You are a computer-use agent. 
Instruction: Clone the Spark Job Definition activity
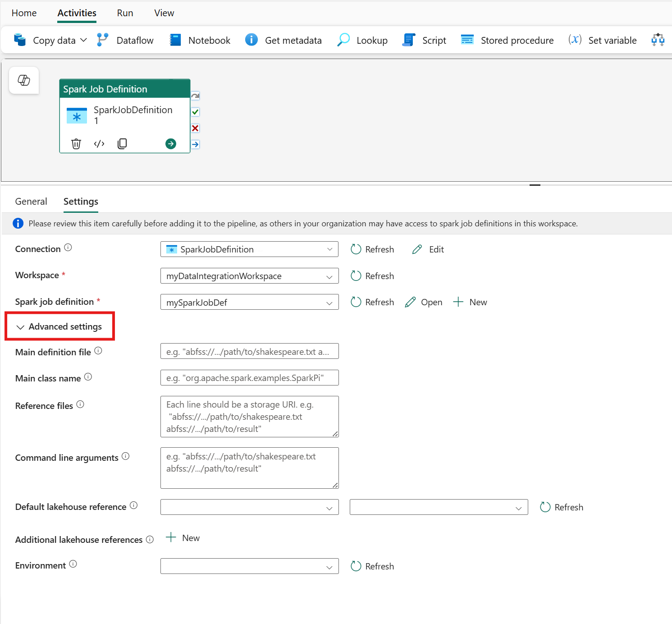pyautogui.click(x=122, y=144)
